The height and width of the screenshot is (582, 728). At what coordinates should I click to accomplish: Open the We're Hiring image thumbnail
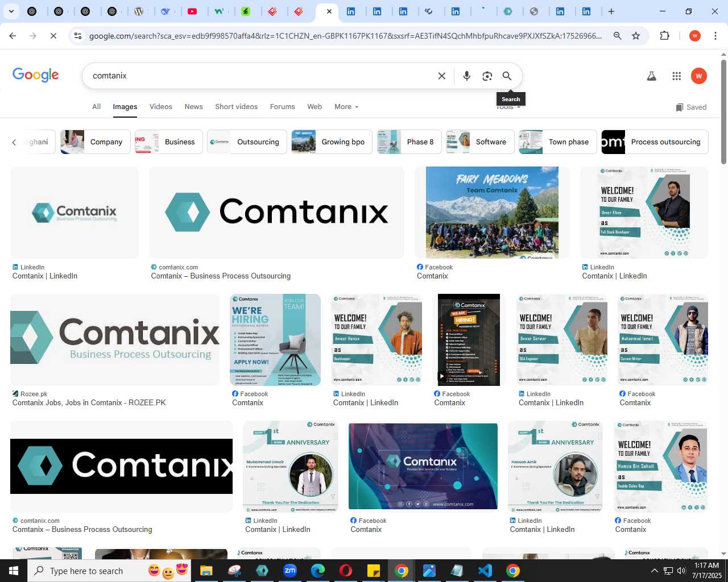pos(275,340)
